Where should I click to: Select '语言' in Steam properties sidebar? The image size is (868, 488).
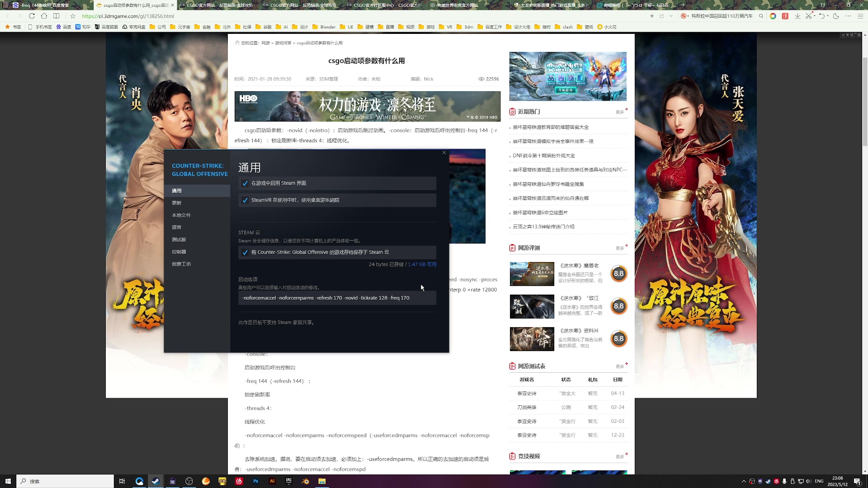click(x=197, y=227)
